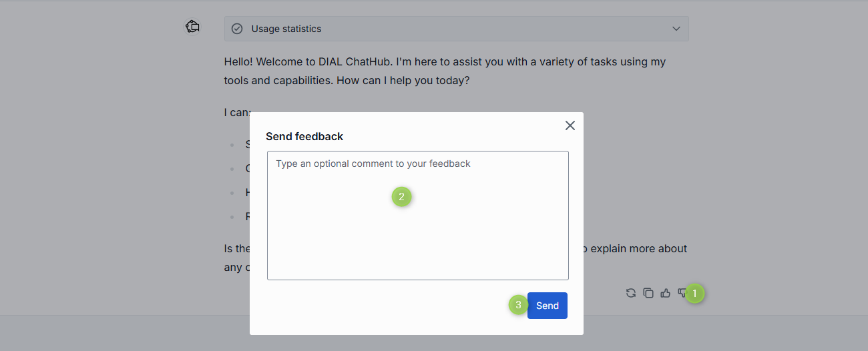Click the assistant avatar icon

[192, 27]
